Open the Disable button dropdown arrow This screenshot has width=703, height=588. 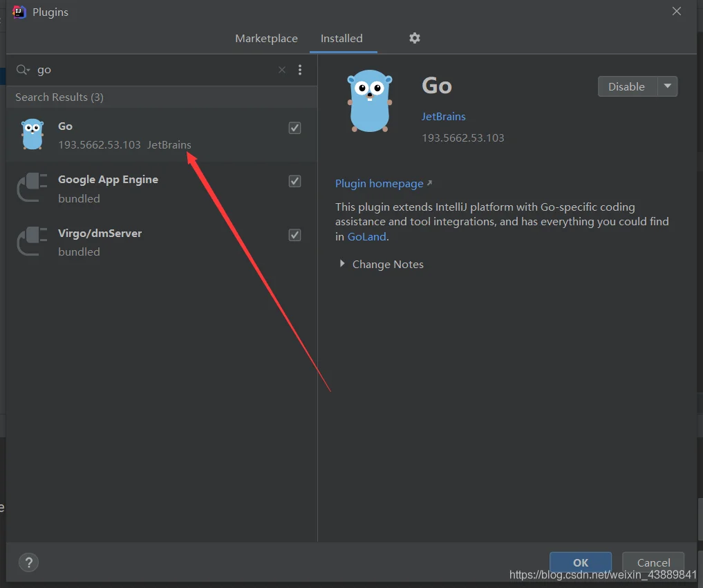(x=668, y=86)
